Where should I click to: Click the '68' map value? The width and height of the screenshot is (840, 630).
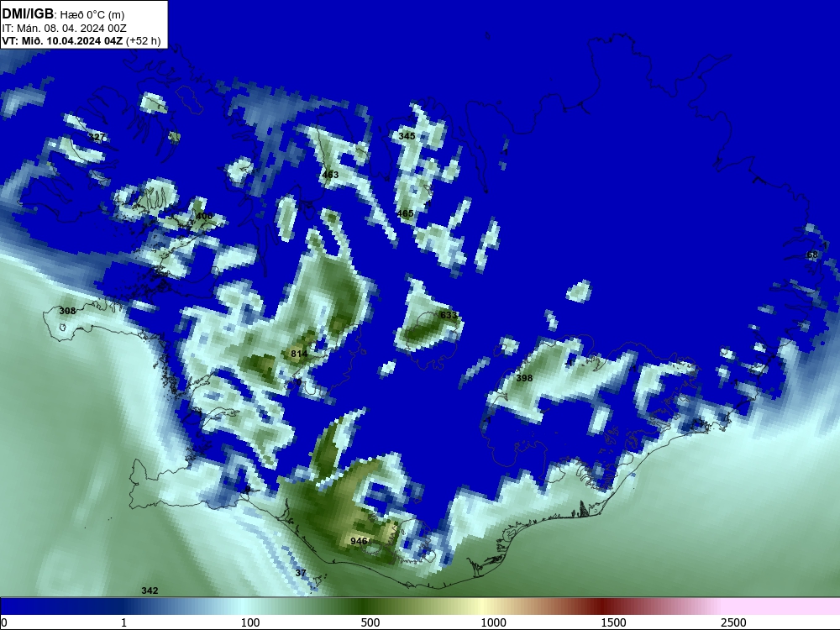pyautogui.click(x=812, y=255)
